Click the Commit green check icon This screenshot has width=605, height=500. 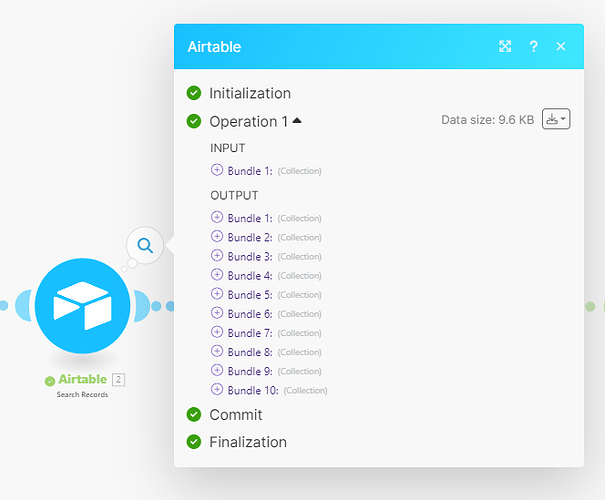tap(194, 414)
